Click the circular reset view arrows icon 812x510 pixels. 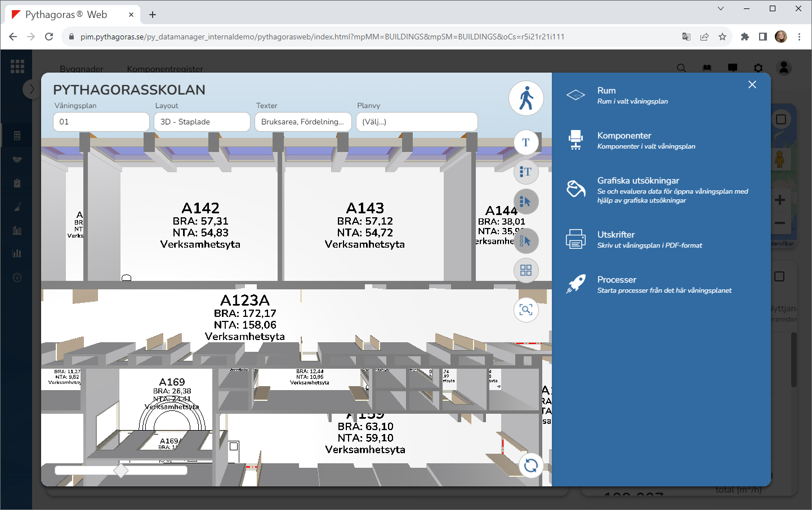pyautogui.click(x=530, y=466)
